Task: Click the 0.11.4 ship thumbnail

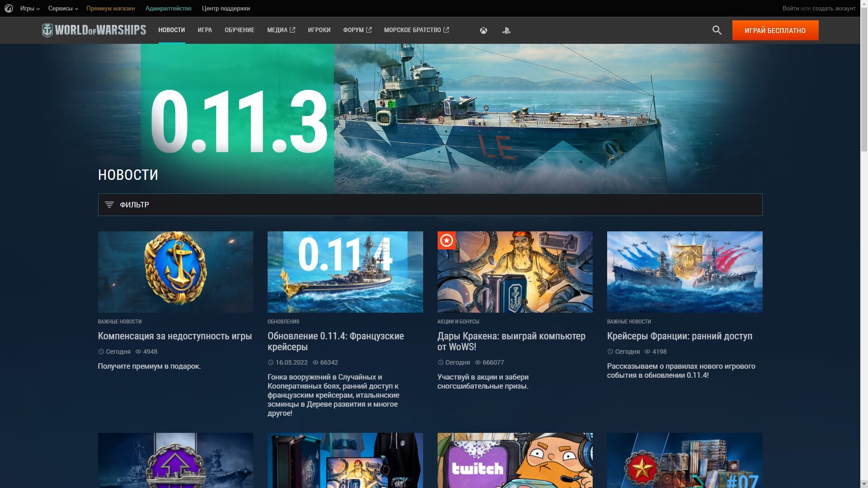Action: point(345,272)
